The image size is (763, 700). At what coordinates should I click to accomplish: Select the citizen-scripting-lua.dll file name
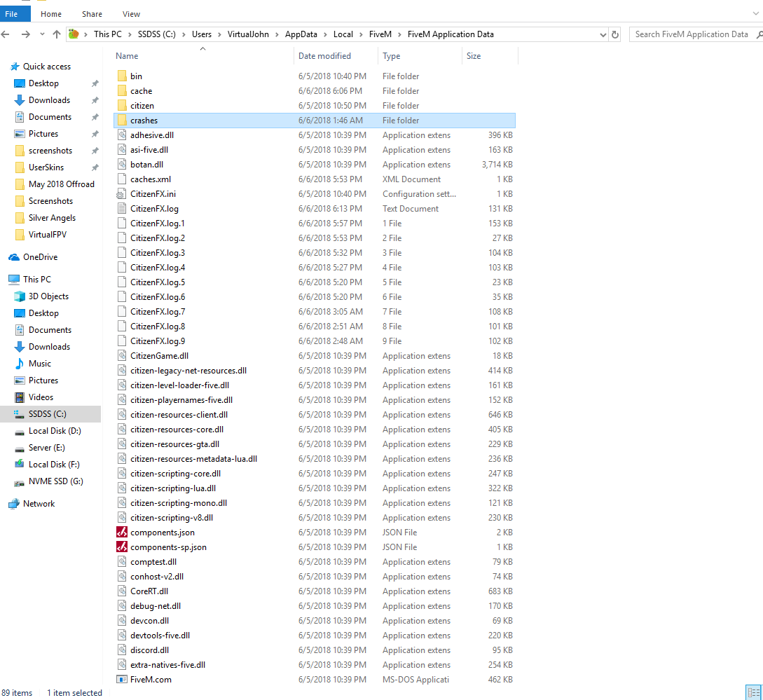pyautogui.click(x=173, y=488)
